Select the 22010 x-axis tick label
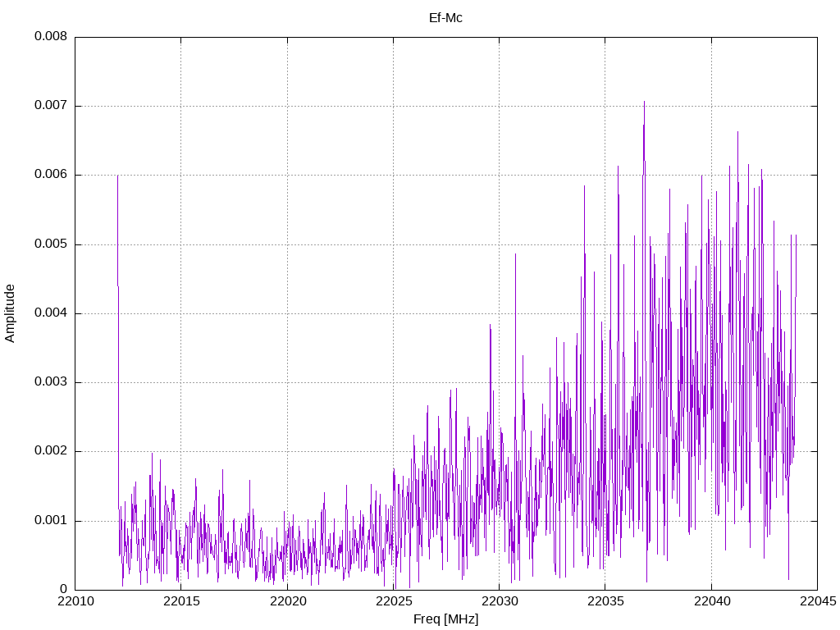The image size is (840, 630). 75,603
